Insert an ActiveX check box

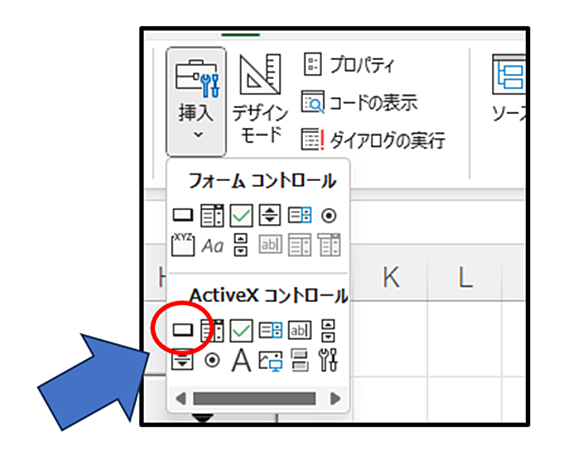click(x=241, y=330)
